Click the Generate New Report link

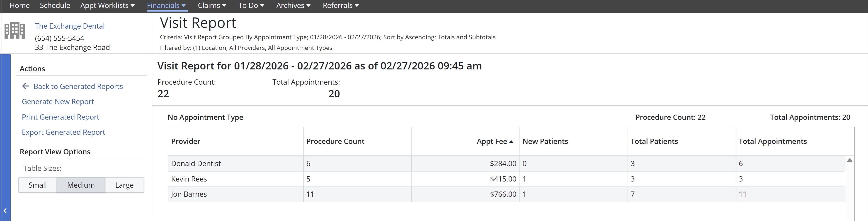(58, 102)
